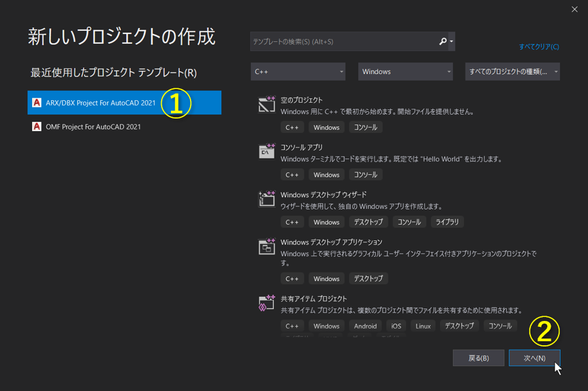Click the コンソール tag under 共有アイテム プロジェクト
The height and width of the screenshot is (391, 588).
pyautogui.click(x=500, y=326)
